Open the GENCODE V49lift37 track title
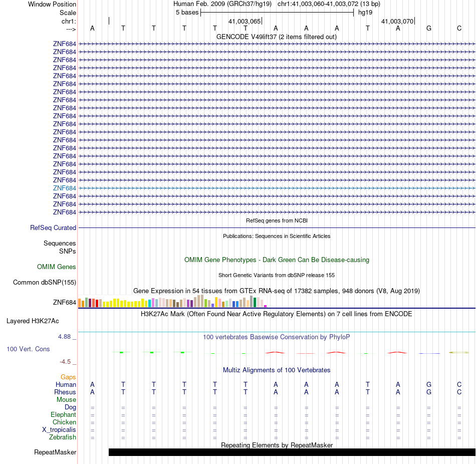Screen dimensions: 476x464 point(276,37)
